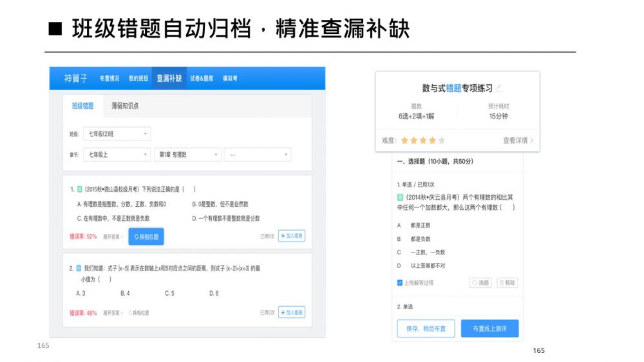The image size is (644, 362).
Task: Click the pencil edit icon beside practice title
Action: (x=498, y=88)
